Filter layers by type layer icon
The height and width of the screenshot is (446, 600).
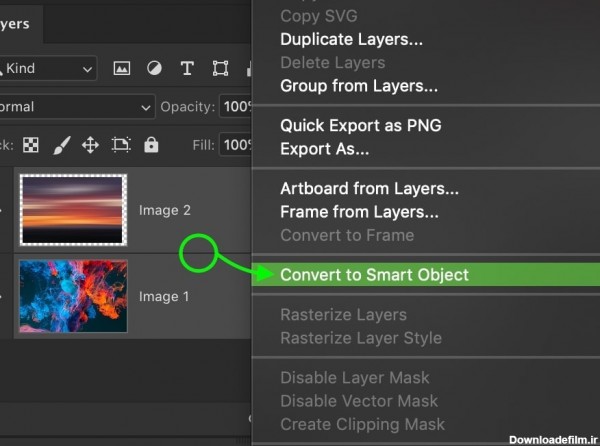click(187, 69)
